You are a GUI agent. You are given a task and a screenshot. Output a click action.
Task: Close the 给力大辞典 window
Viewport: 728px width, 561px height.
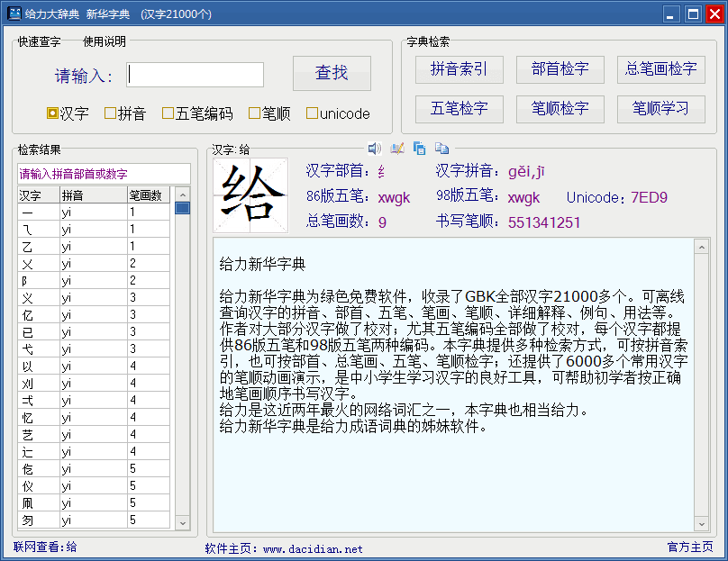(x=714, y=14)
